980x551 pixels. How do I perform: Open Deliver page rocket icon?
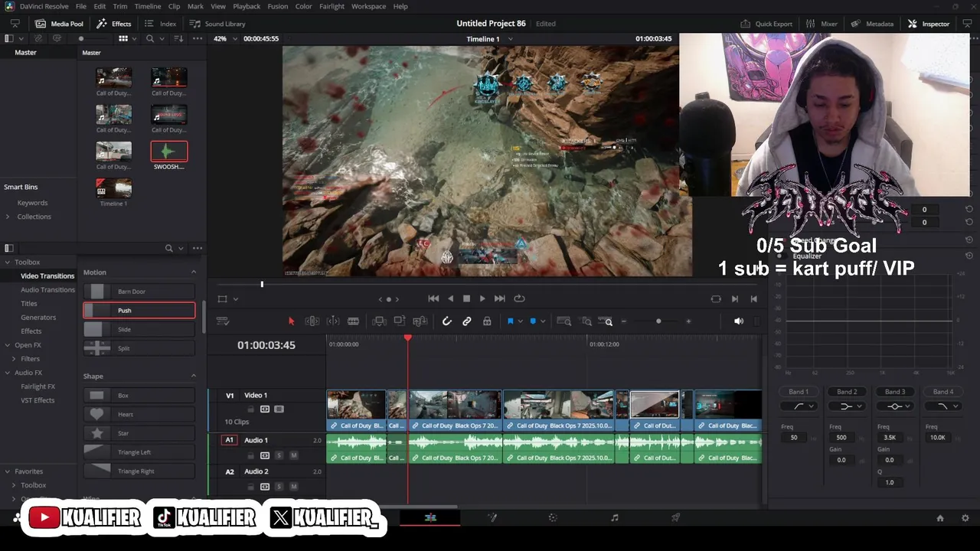pyautogui.click(x=675, y=518)
